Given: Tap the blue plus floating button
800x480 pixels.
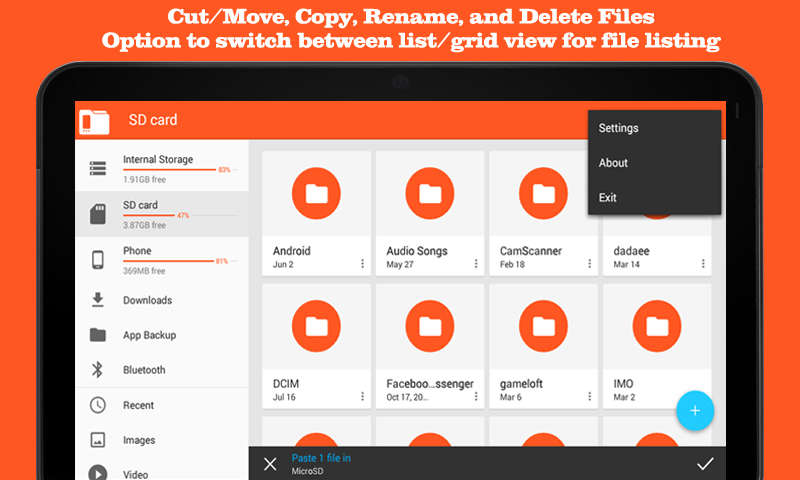Looking at the screenshot, I should (695, 410).
